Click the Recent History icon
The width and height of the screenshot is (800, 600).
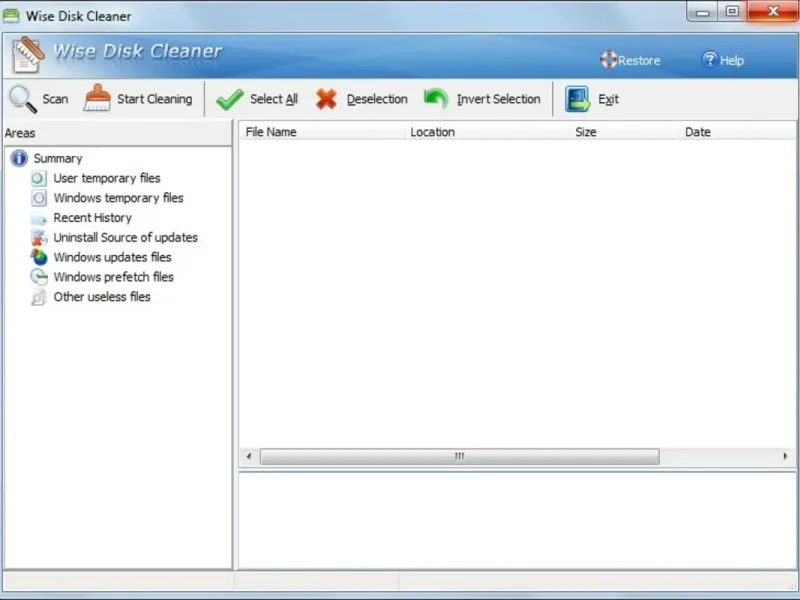tap(38, 218)
